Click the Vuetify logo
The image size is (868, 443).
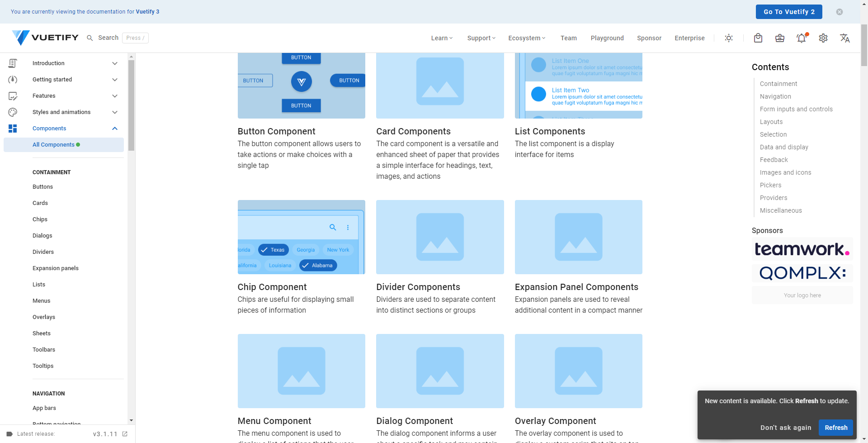(45, 38)
